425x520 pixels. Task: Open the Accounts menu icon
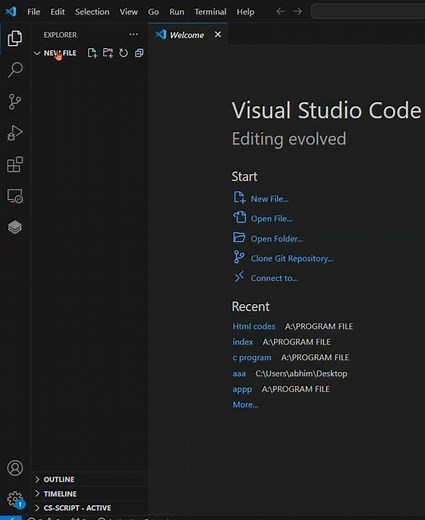coord(15,468)
